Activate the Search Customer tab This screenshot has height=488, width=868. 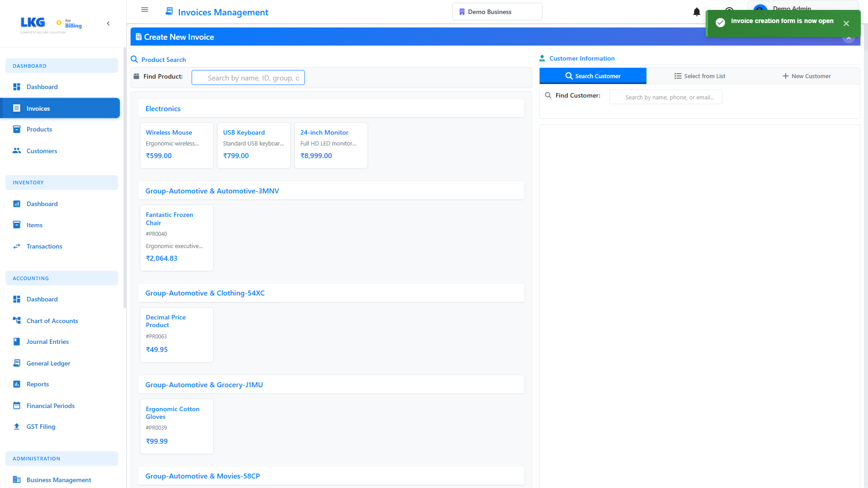tap(593, 75)
